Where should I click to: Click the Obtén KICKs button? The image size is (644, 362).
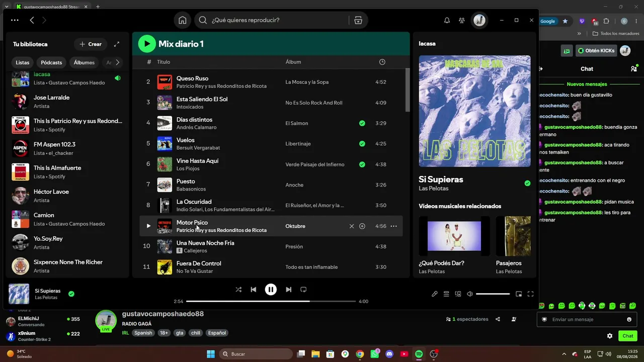click(597, 51)
